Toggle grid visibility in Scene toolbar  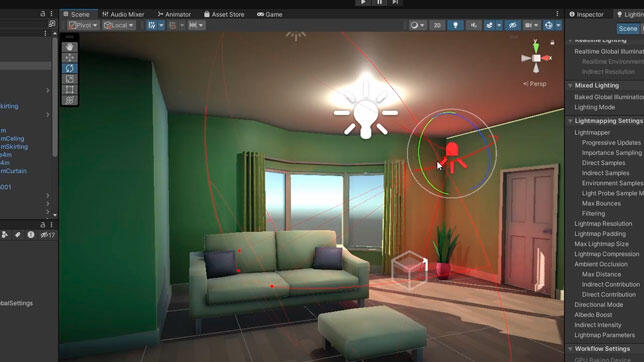pos(152,25)
